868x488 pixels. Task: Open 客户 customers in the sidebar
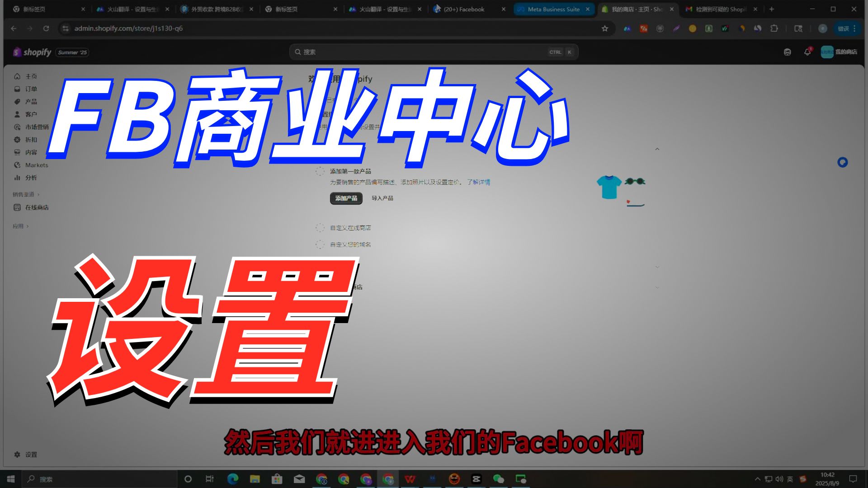(x=26, y=114)
